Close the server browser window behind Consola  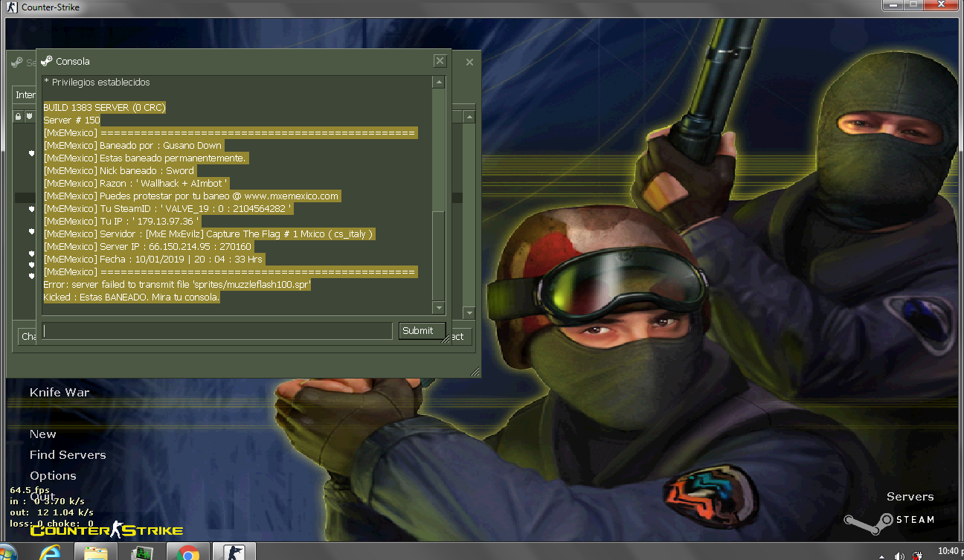click(x=469, y=62)
